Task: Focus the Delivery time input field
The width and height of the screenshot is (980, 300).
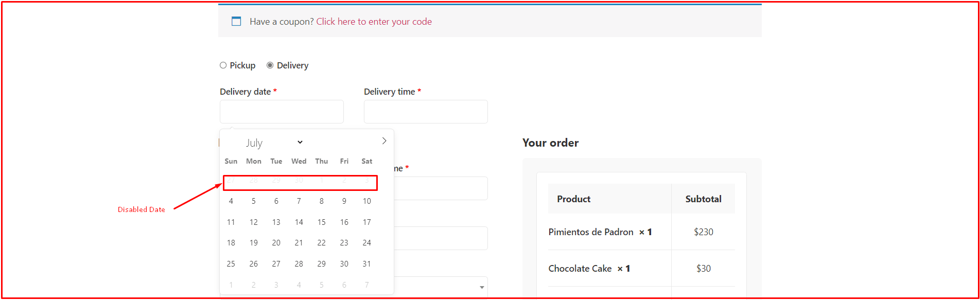Action: [x=426, y=112]
